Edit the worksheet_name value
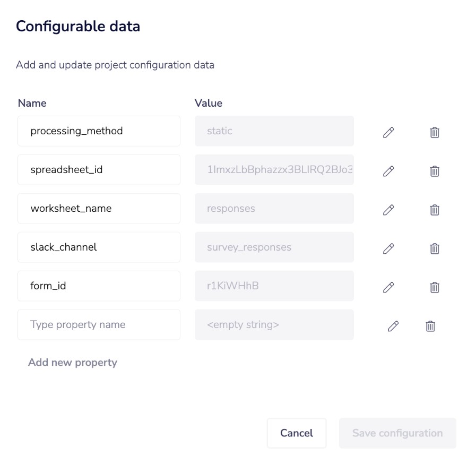476x464 pixels. (388, 210)
